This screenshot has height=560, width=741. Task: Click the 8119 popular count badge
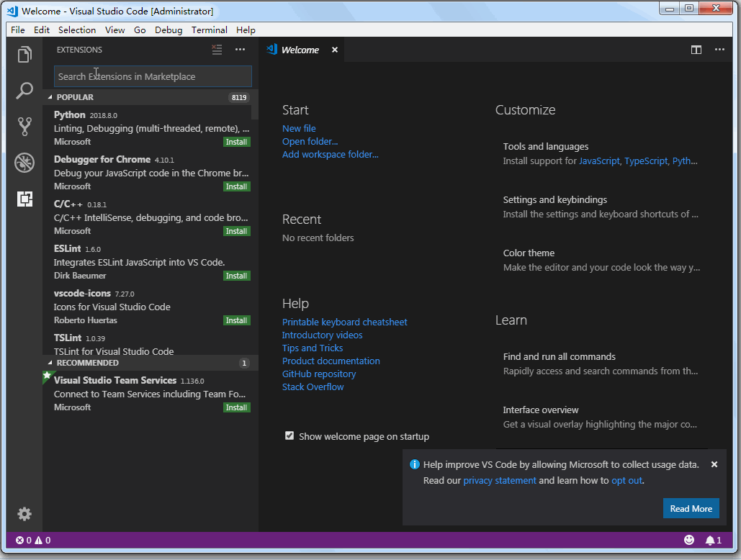239,97
